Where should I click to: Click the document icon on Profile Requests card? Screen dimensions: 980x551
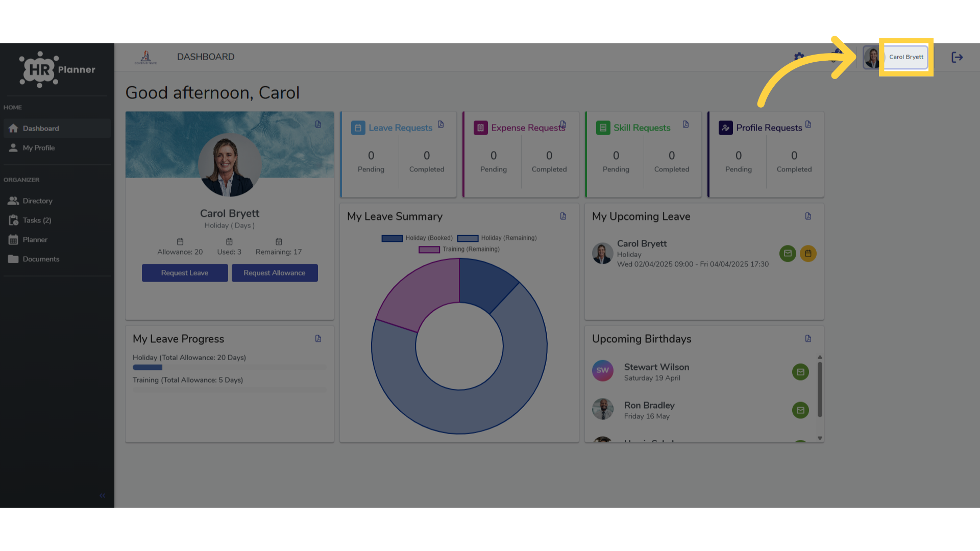pos(808,124)
